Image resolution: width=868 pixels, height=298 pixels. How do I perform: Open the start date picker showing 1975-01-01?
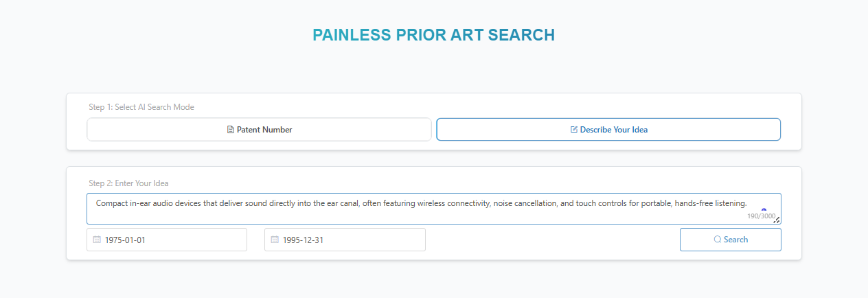click(x=167, y=240)
